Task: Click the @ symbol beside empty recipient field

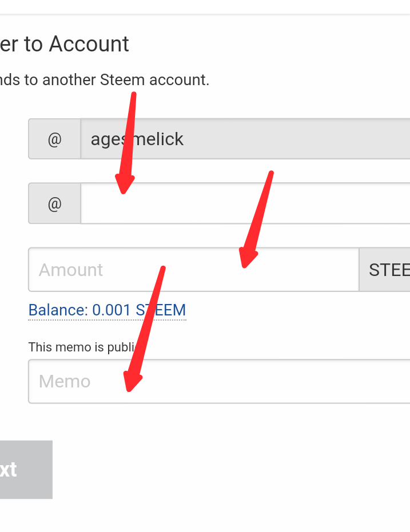Action: [x=55, y=203]
